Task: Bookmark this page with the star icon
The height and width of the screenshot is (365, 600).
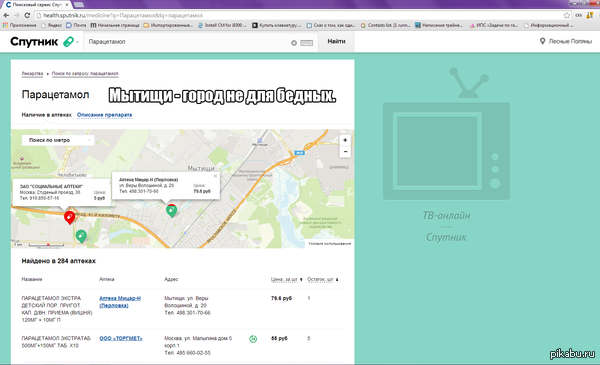Action: click(567, 15)
